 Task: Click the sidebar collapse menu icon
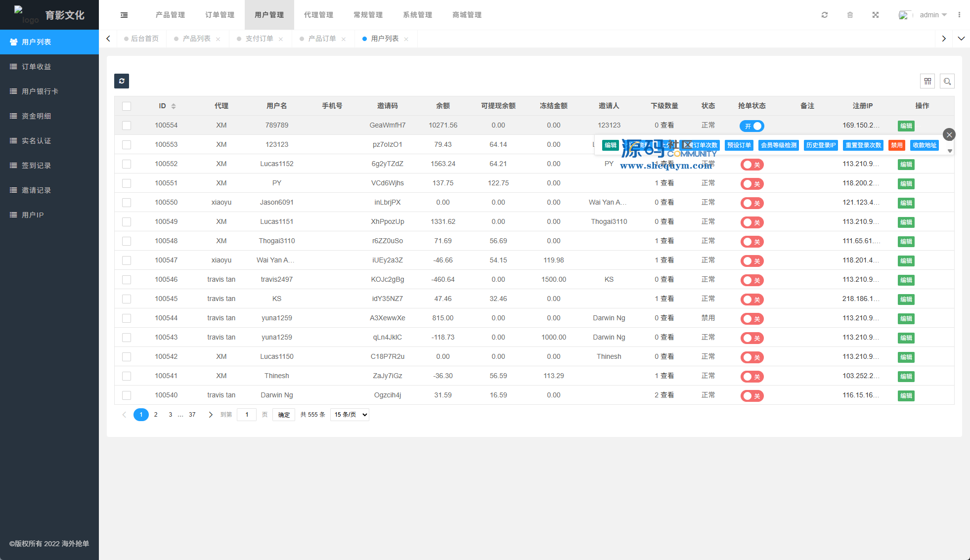[x=124, y=15]
